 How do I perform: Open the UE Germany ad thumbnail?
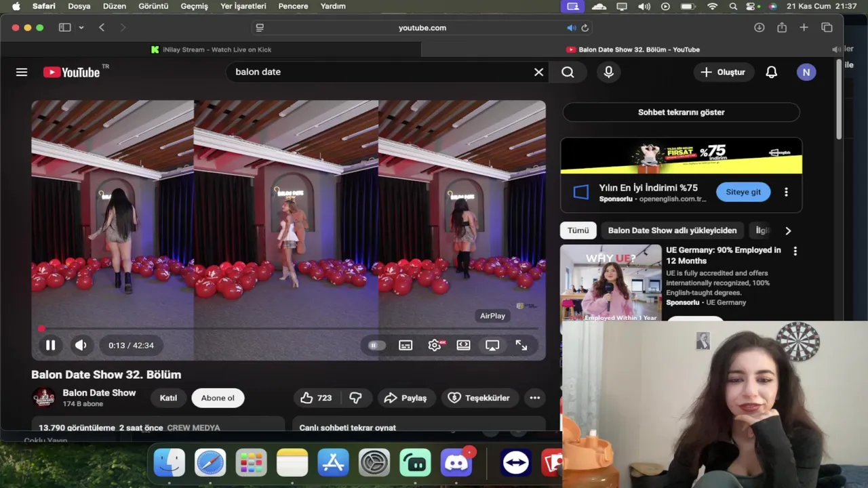click(610, 283)
